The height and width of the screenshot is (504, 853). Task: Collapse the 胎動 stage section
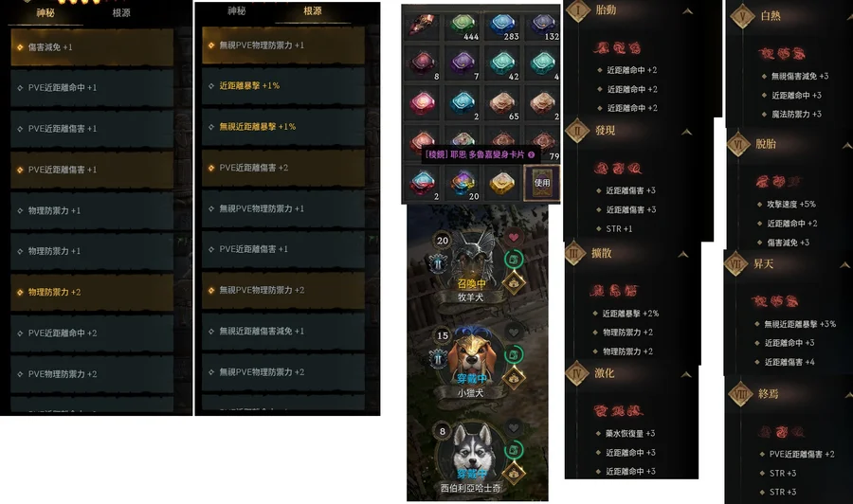click(x=688, y=10)
